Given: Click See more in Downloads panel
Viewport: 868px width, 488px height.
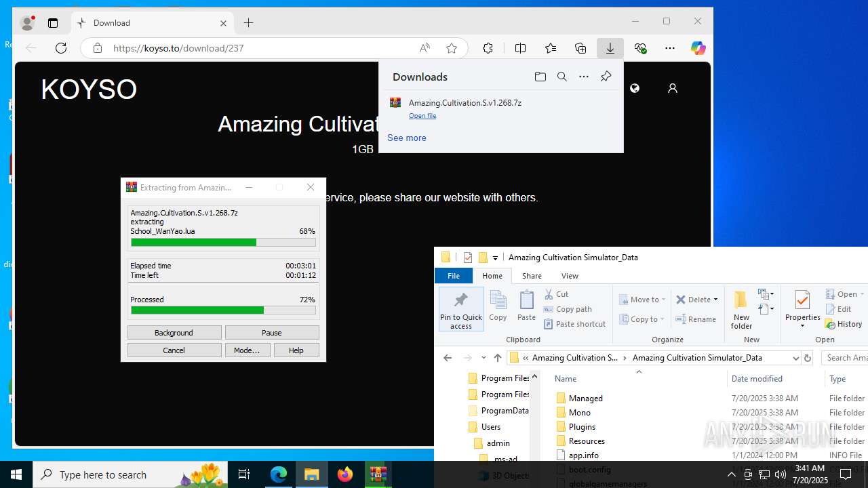Looking at the screenshot, I should 407,138.
